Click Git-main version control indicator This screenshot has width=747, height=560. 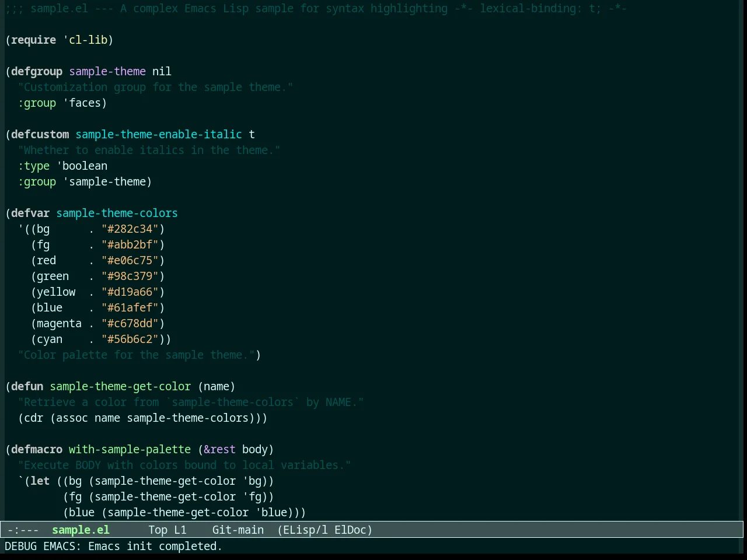click(x=238, y=530)
